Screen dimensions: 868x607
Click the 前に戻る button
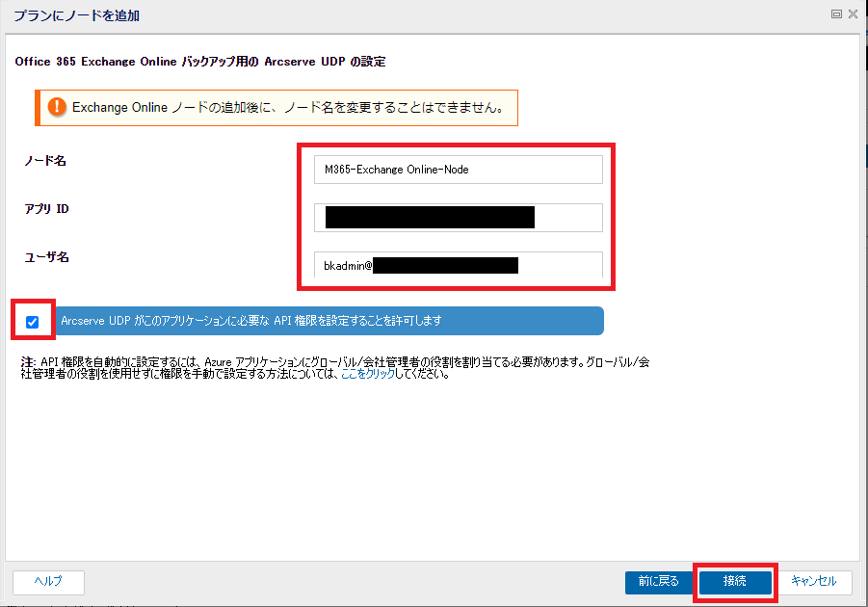[x=658, y=582]
